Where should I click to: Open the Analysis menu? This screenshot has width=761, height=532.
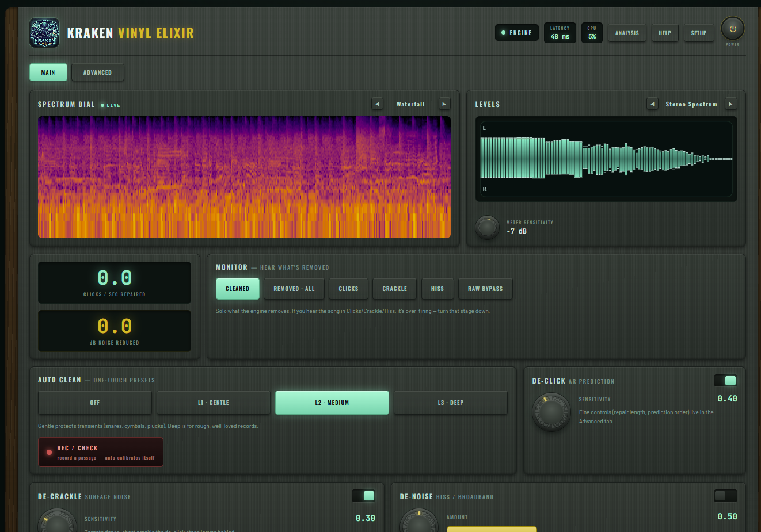[627, 33]
